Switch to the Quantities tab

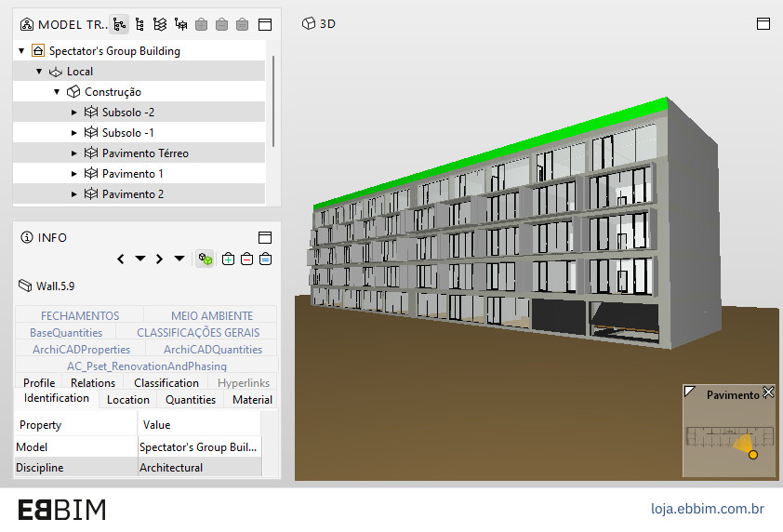click(191, 400)
